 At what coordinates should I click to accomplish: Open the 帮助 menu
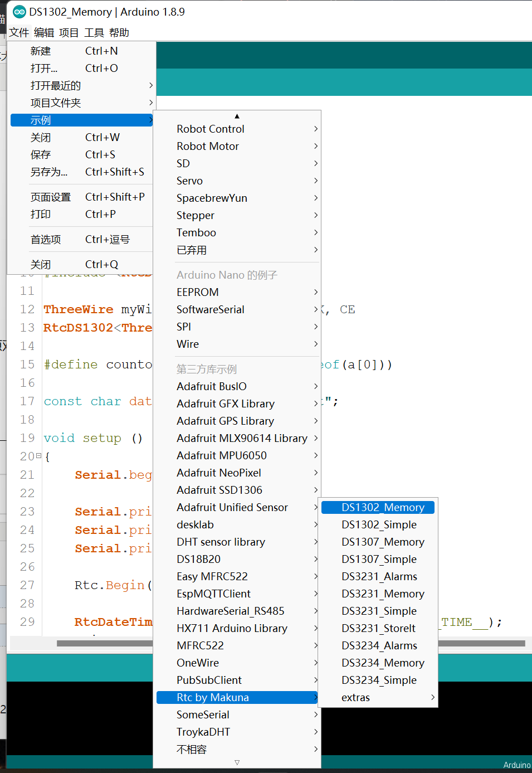[x=119, y=33]
